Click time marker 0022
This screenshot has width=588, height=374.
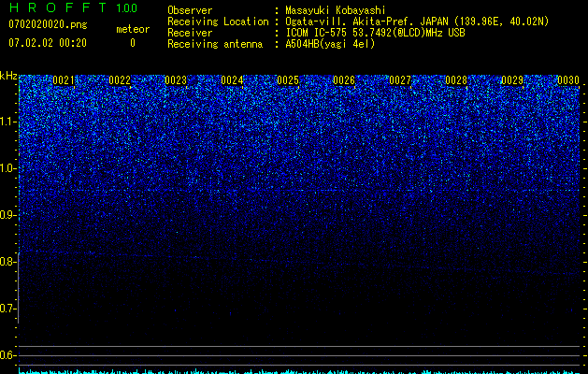(120, 80)
